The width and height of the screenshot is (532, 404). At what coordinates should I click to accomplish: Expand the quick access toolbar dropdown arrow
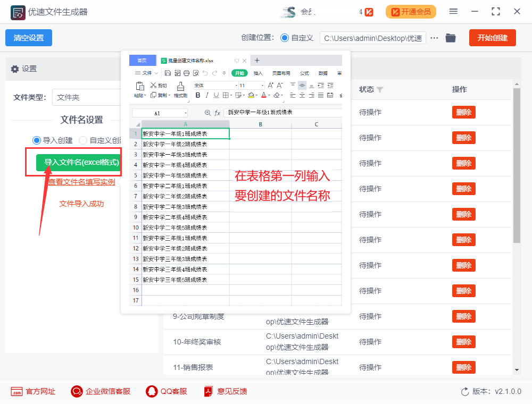click(224, 73)
